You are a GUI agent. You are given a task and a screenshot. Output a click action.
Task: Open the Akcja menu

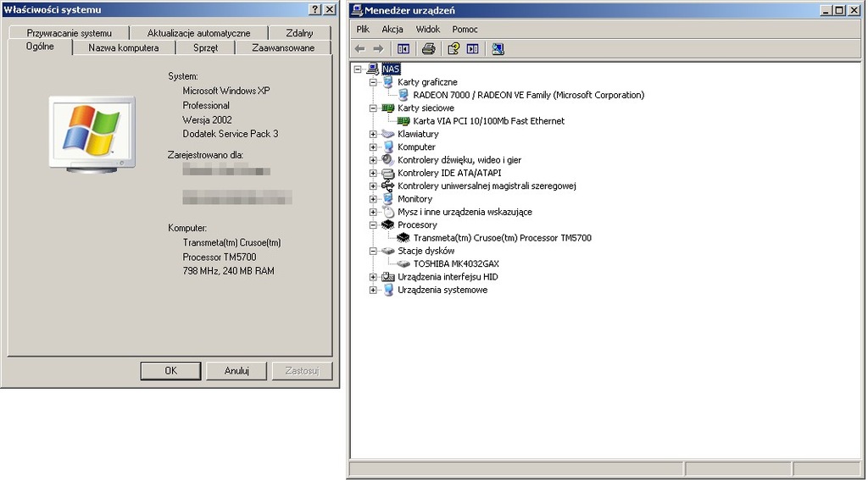[392, 30]
